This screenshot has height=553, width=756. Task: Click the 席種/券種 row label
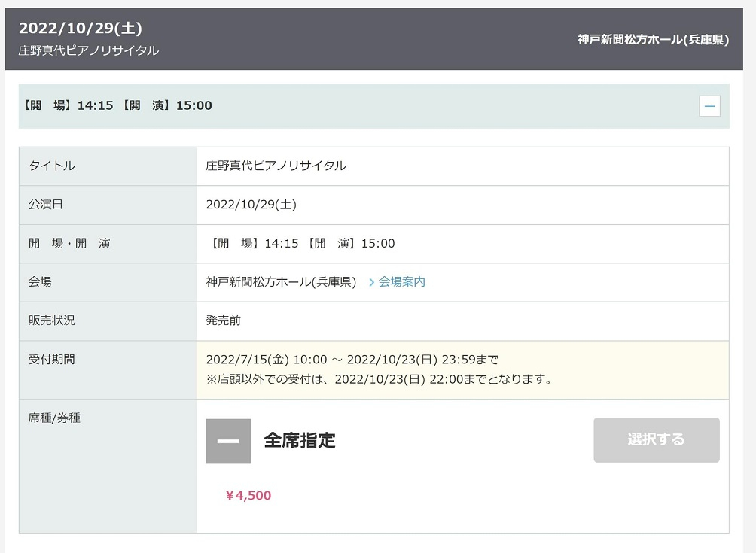pyautogui.click(x=54, y=418)
